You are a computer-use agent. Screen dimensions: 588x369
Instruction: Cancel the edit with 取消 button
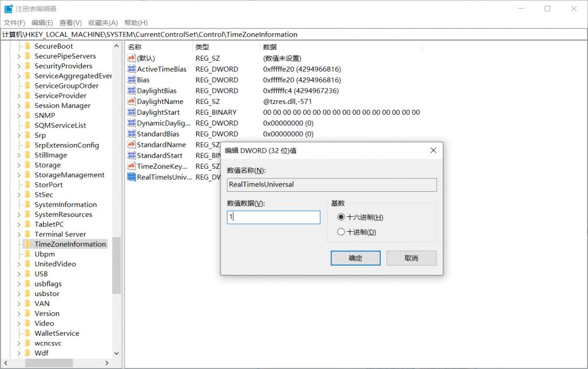[411, 258]
